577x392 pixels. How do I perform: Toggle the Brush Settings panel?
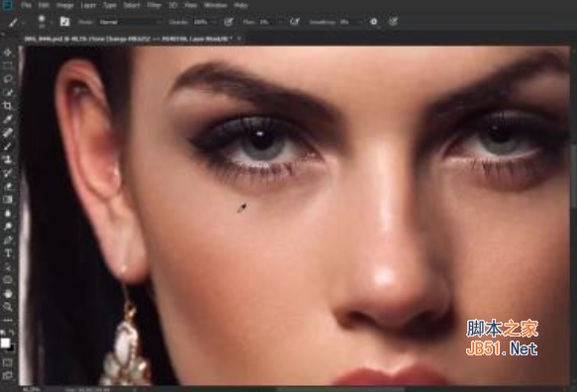tap(64, 22)
